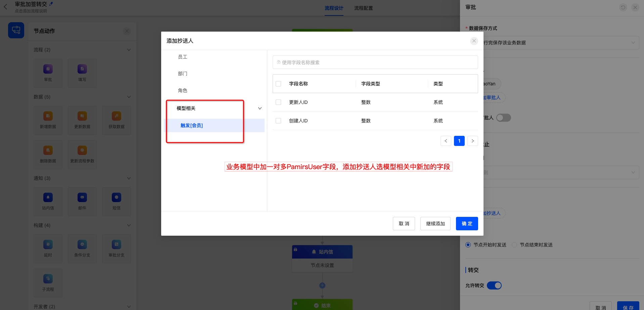Collapse the 通知 (3) section
Image resolution: width=644 pixels, height=310 pixels.
[x=129, y=178]
